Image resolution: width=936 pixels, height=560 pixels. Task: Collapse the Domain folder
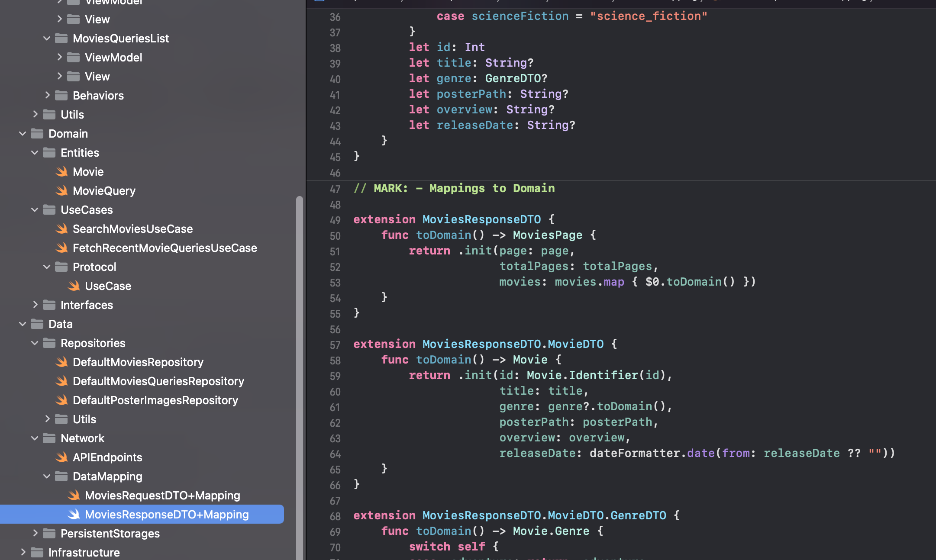(23, 134)
